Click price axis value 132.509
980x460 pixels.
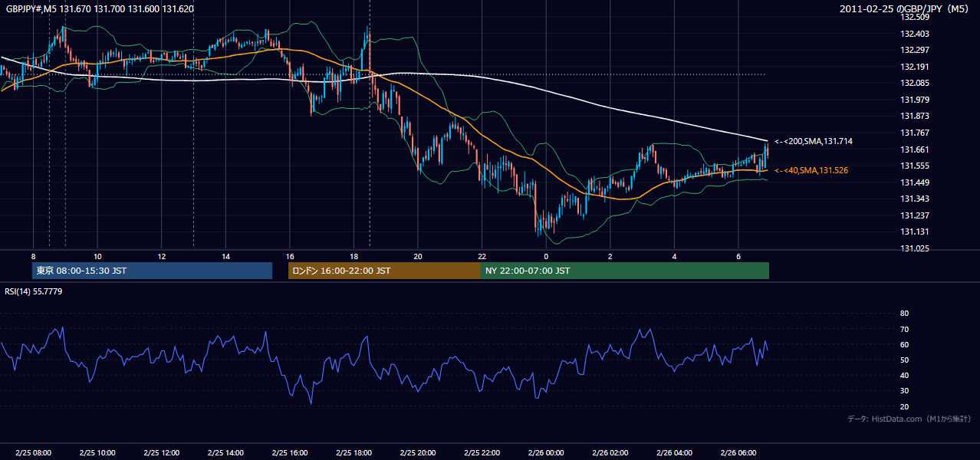pyautogui.click(x=914, y=17)
